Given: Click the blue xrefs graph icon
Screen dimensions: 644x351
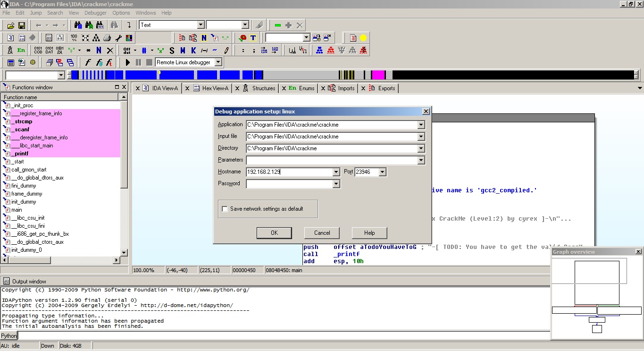Looking at the screenshot, I should tap(319, 50).
